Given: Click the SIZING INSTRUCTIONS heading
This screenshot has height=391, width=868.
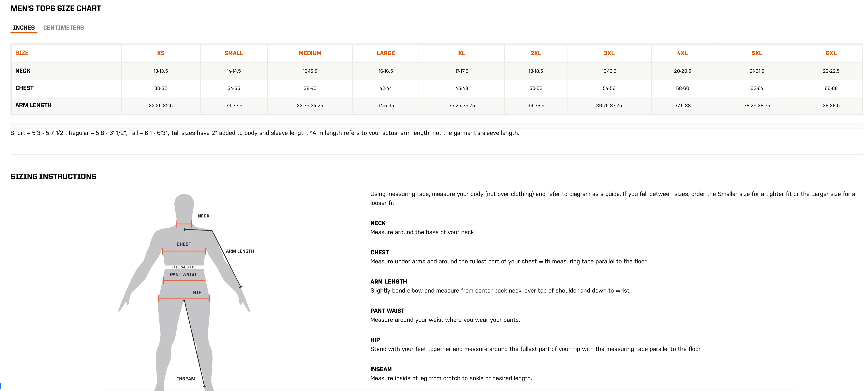Looking at the screenshot, I should [53, 176].
